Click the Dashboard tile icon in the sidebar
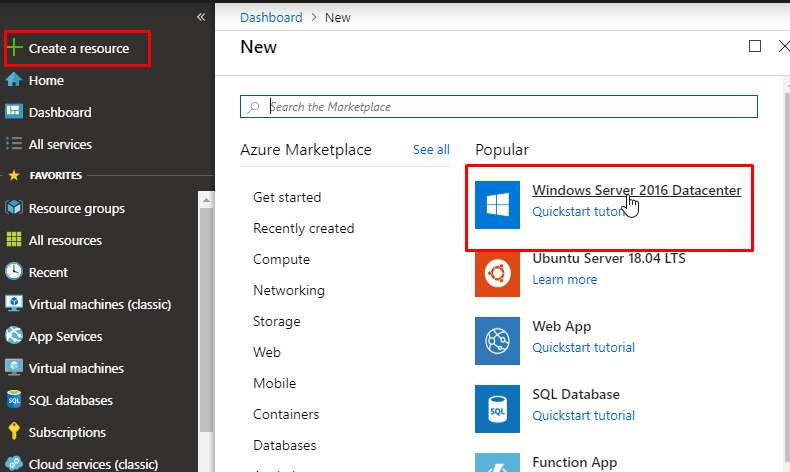790x472 pixels. click(x=14, y=111)
